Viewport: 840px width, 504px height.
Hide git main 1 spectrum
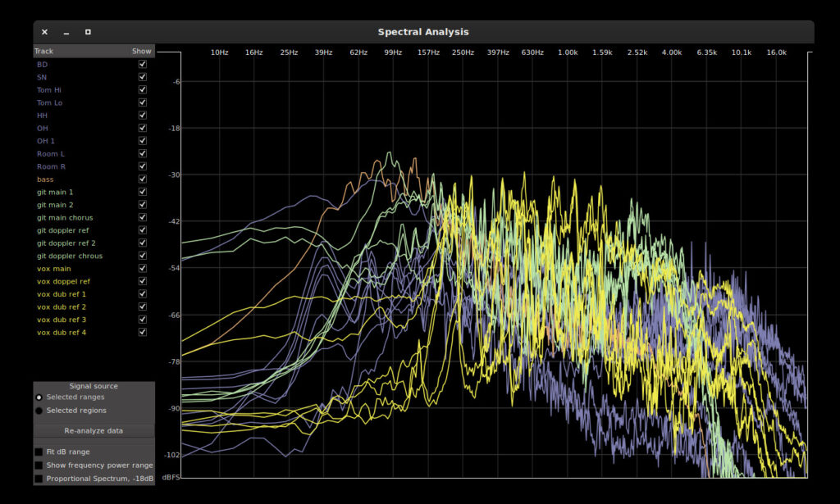click(x=143, y=192)
